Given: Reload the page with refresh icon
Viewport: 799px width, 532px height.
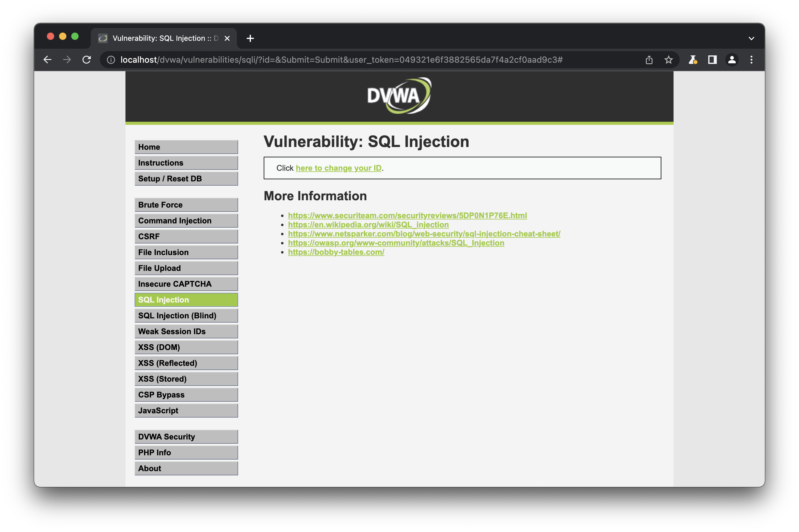Looking at the screenshot, I should tap(86, 60).
